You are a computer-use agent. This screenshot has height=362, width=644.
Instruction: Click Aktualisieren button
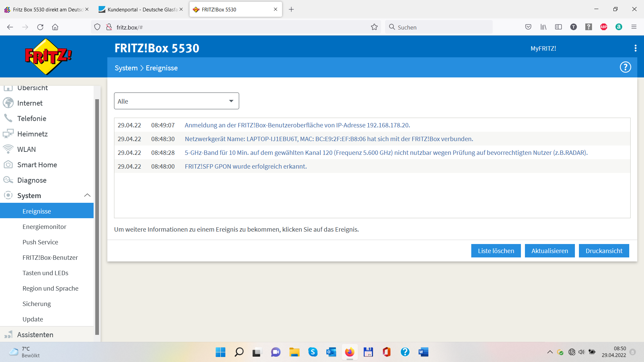point(550,251)
